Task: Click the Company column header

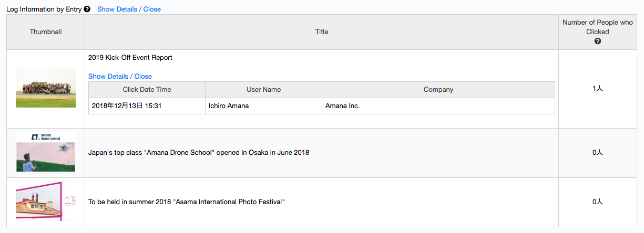Action: tap(438, 90)
